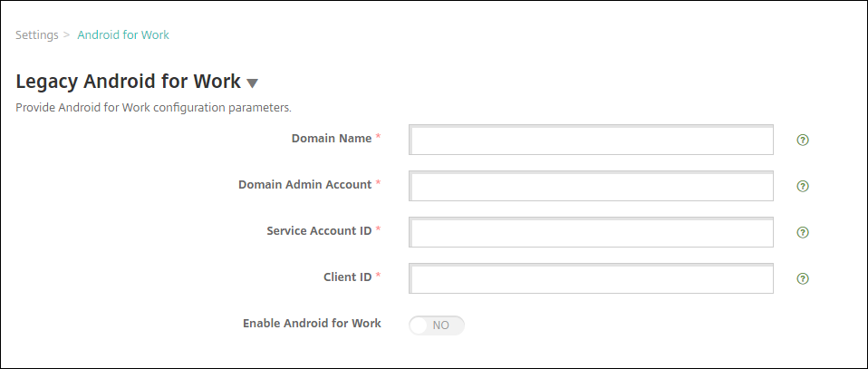Click the Enable Android for Work label

pos(312,323)
